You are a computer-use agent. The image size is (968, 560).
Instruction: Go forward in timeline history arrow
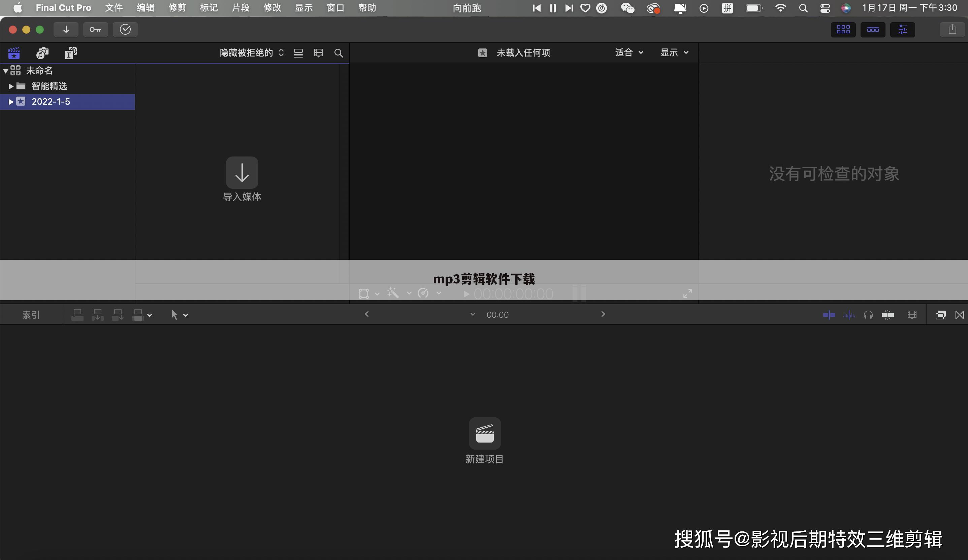pos(603,314)
